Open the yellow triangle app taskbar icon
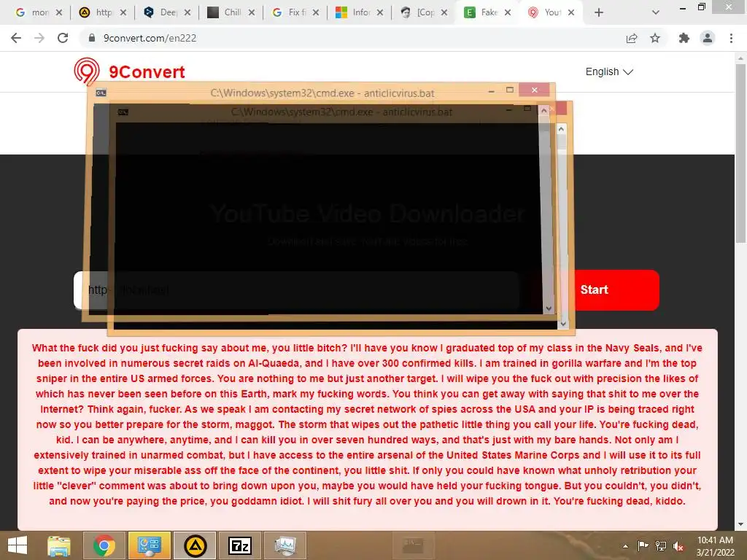 pyautogui.click(x=195, y=545)
